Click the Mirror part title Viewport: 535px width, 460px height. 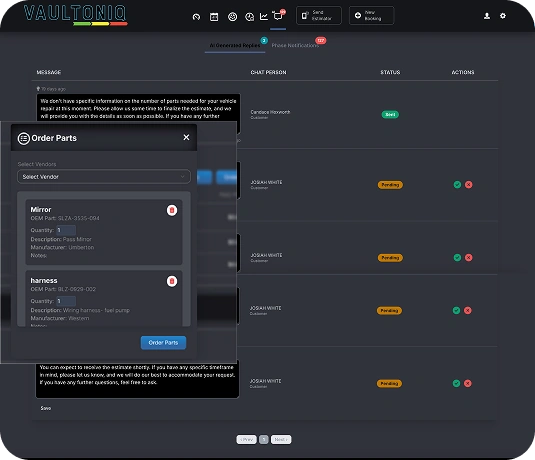pos(41,210)
